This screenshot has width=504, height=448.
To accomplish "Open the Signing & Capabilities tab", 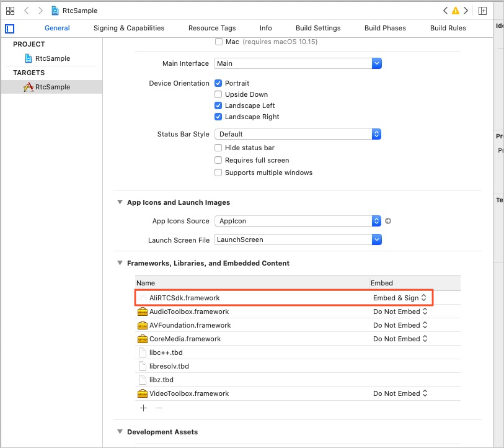I will (129, 28).
